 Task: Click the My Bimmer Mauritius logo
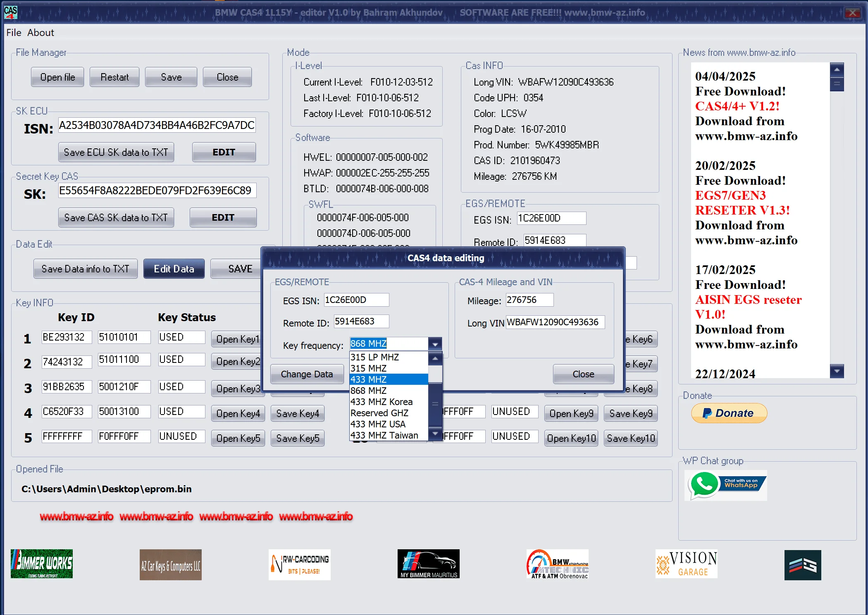[x=429, y=564]
